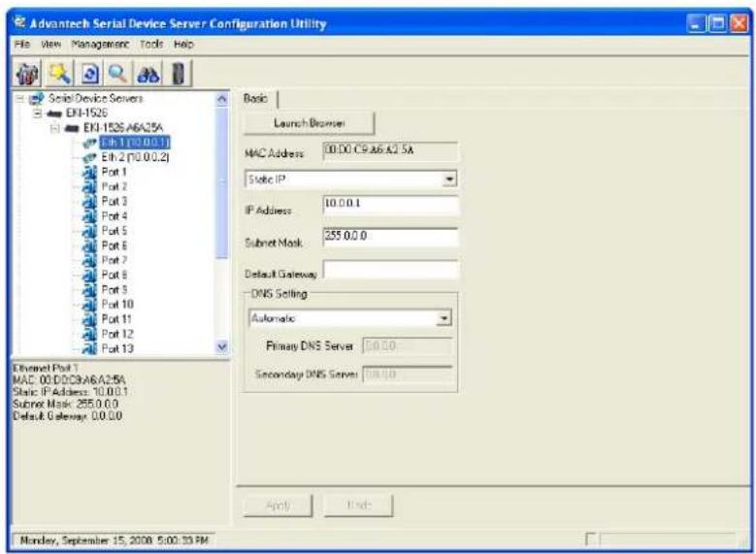Click the port icon beside Port 4
The width and height of the screenshot is (756, 554).
click(89, 216)
